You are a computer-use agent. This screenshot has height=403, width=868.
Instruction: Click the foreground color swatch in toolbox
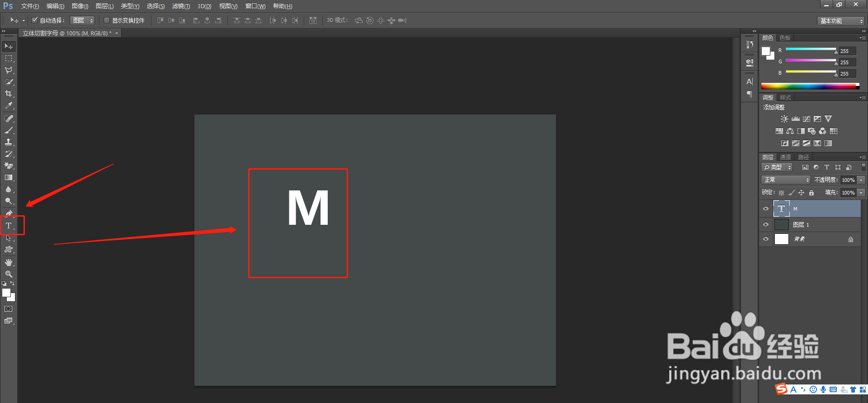[6, 293]
